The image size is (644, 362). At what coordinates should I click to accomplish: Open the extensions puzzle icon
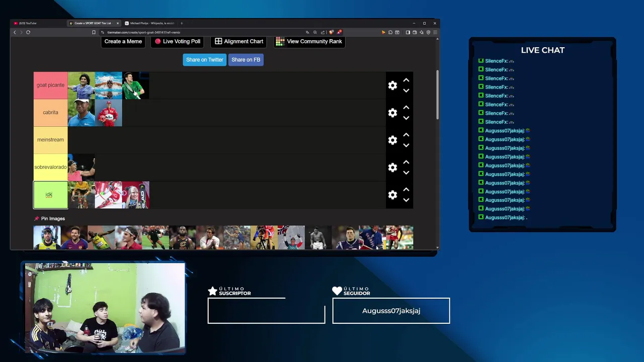point(390,32)
